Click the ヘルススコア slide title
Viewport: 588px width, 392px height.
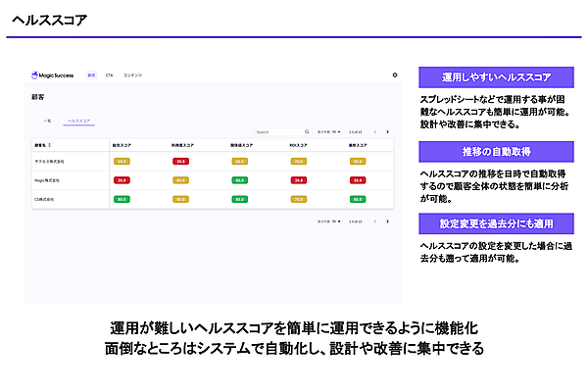coord(49,20)
